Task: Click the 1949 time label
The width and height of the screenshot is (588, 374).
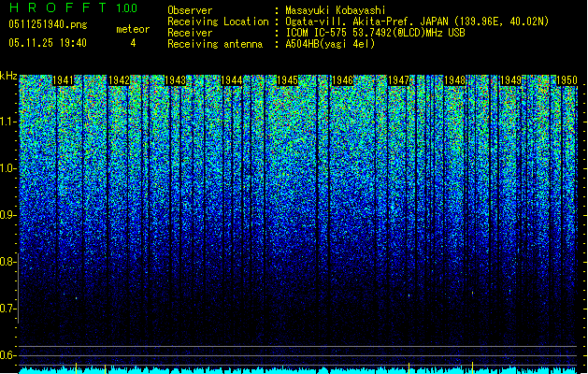Action: 510,80
